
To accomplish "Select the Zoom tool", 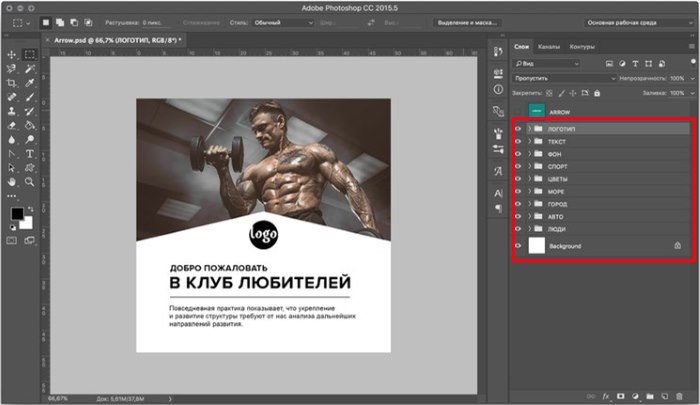I will coord(30,182).
